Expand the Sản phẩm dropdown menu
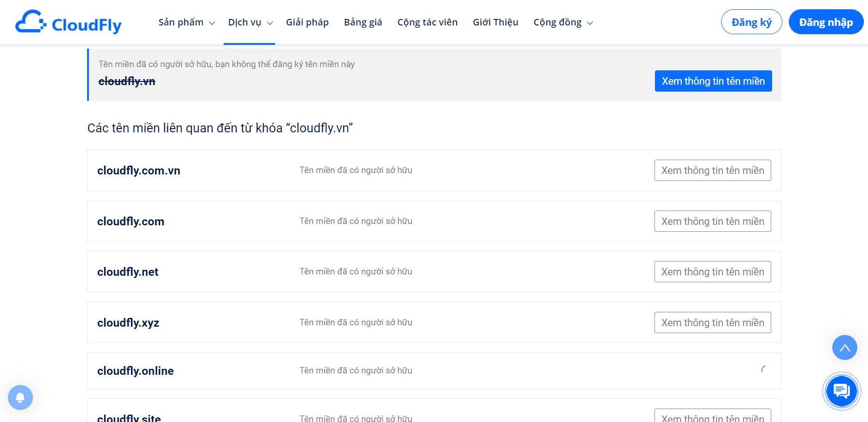The width and height of the screenshot is (868, 422). [x=187, y=22]
